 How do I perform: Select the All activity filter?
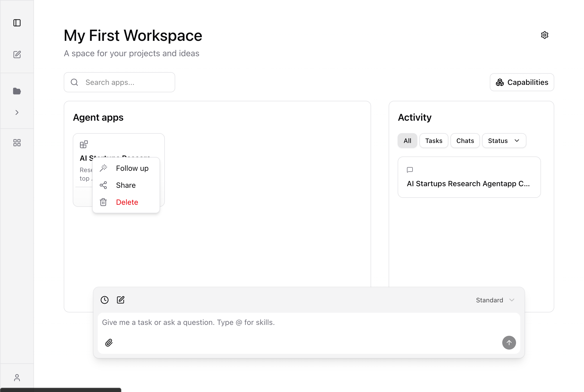click(407, 141)
